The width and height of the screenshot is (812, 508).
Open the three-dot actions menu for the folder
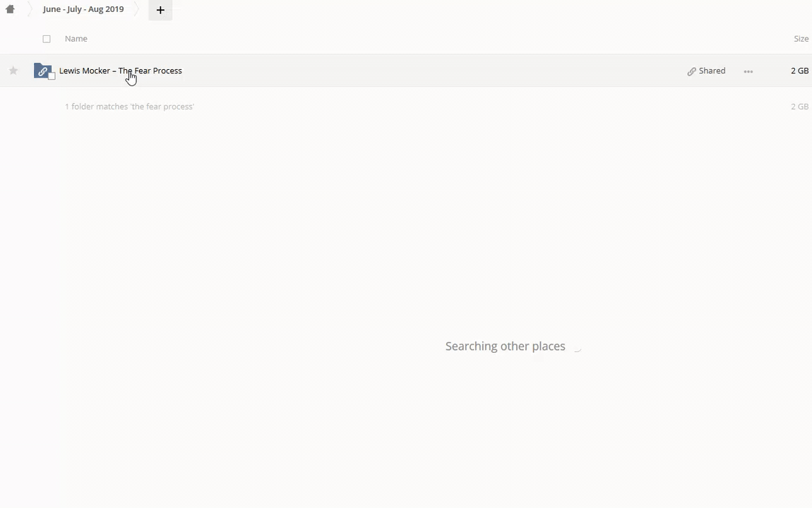point(748,71)
